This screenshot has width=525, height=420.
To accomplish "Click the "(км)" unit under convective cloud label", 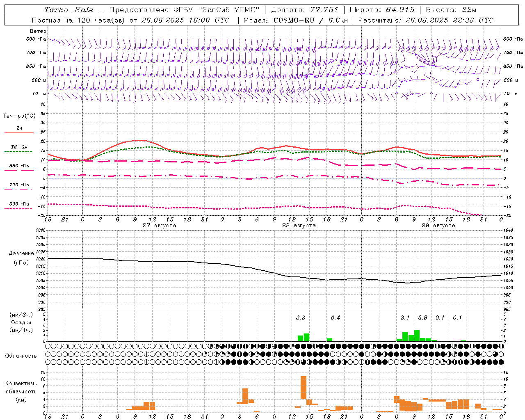I will [x=21, y=399].
